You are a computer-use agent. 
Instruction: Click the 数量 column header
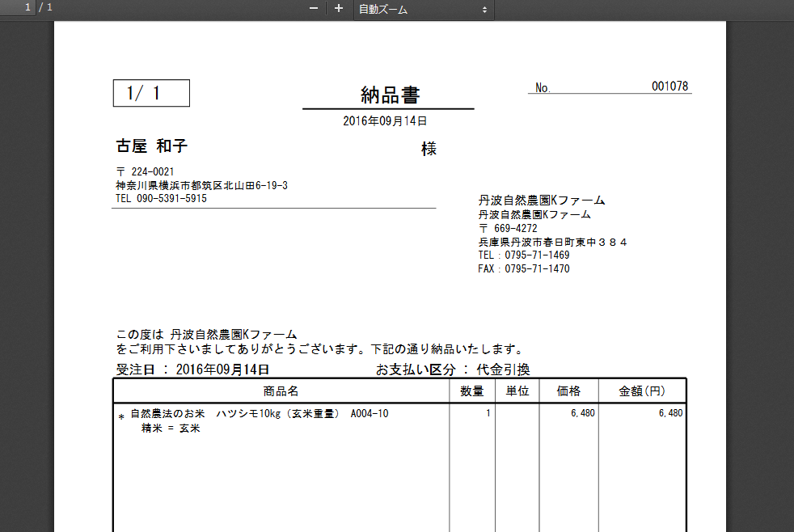tap(472, 391)
